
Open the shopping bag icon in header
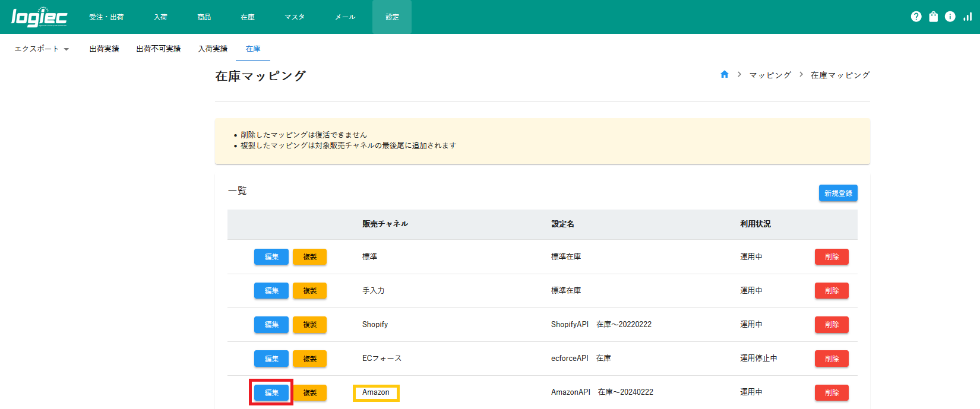tap(933, 17)
